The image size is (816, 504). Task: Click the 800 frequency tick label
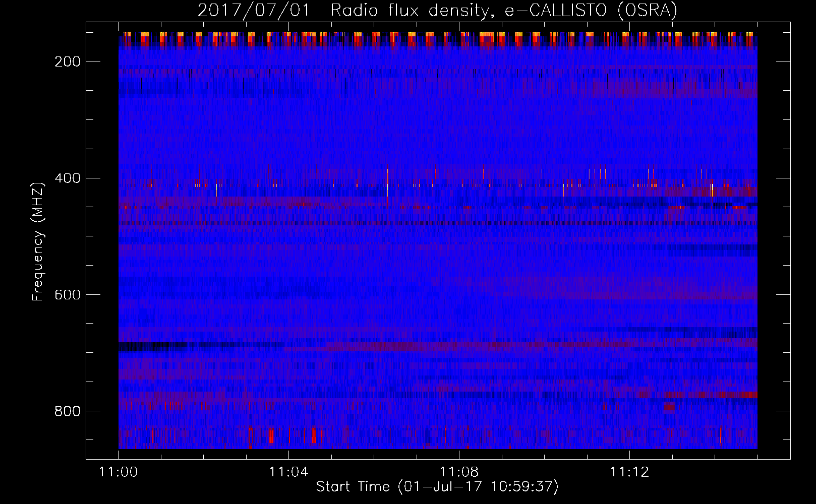(x=68, y=411)
